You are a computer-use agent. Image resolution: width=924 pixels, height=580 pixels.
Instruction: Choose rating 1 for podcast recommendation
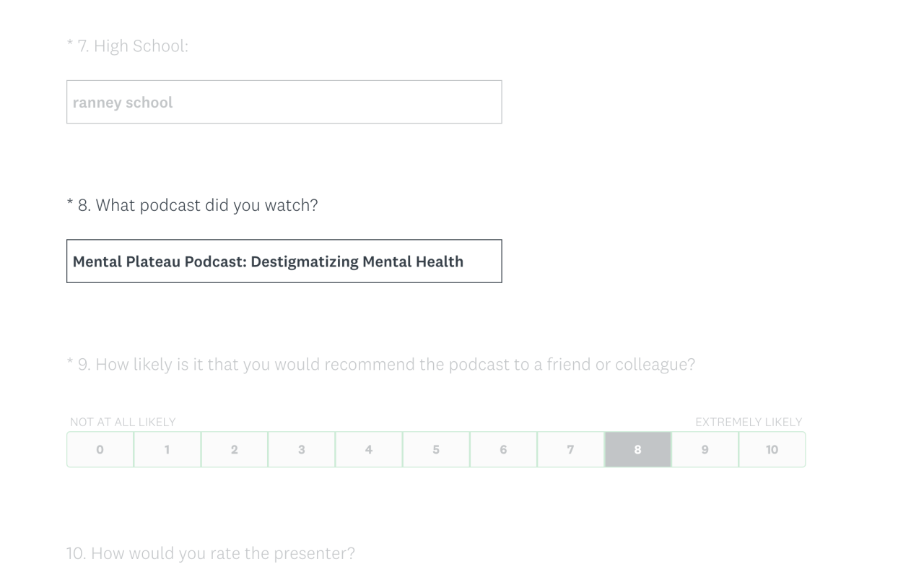167,449
